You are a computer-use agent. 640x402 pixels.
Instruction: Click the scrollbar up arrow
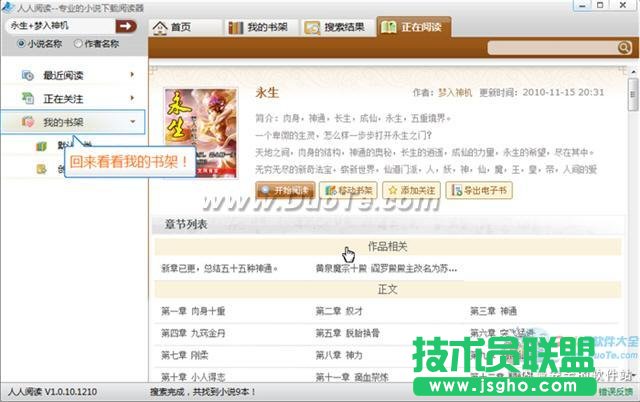(x=633, y=71)
